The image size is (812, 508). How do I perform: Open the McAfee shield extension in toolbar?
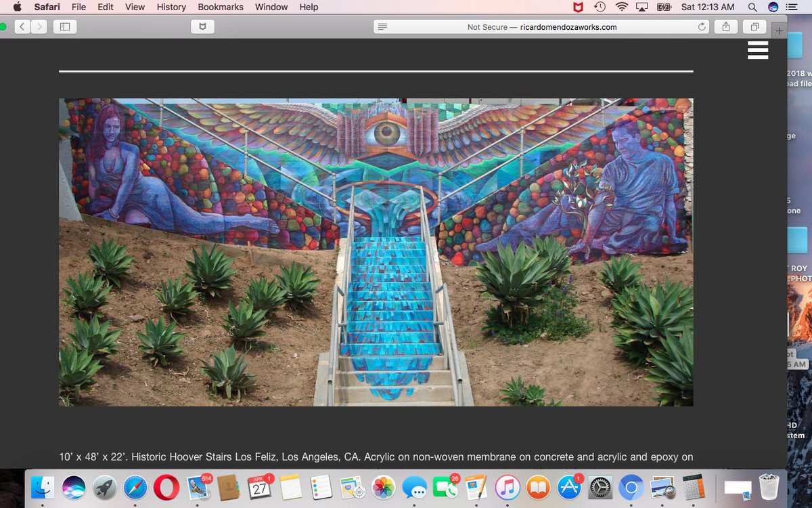[202, 27]
